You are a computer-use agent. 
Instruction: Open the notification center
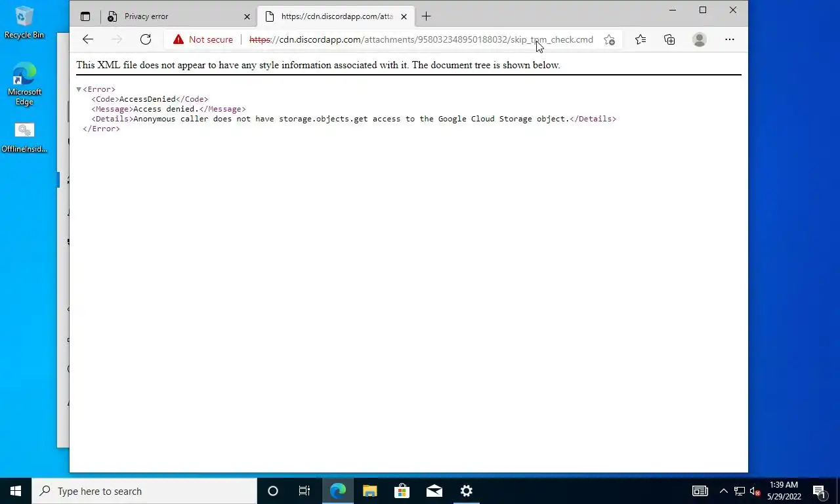[819, 491]
